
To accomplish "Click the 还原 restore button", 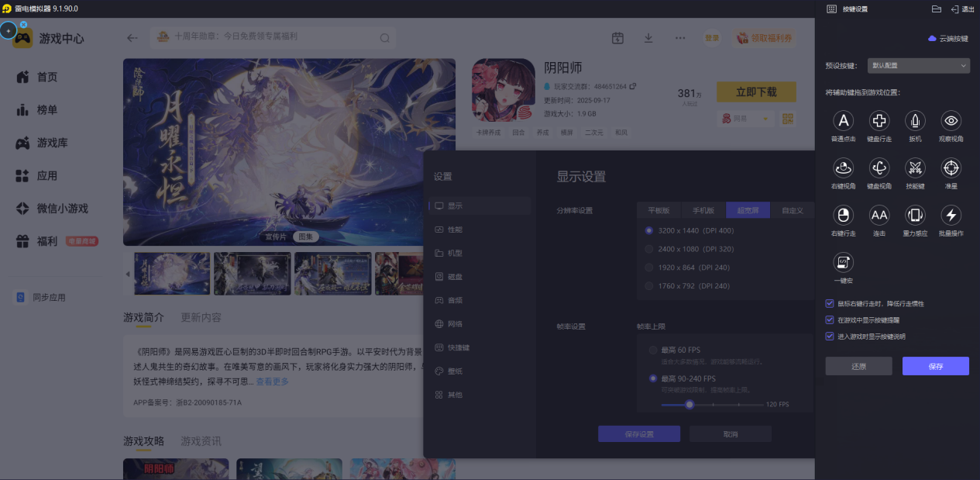I will [858, 366].
